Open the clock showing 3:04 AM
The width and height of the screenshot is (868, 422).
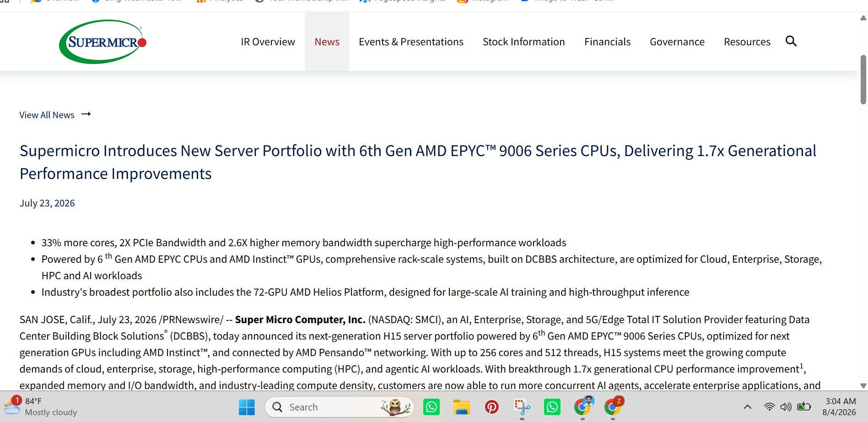click(839, 406)
